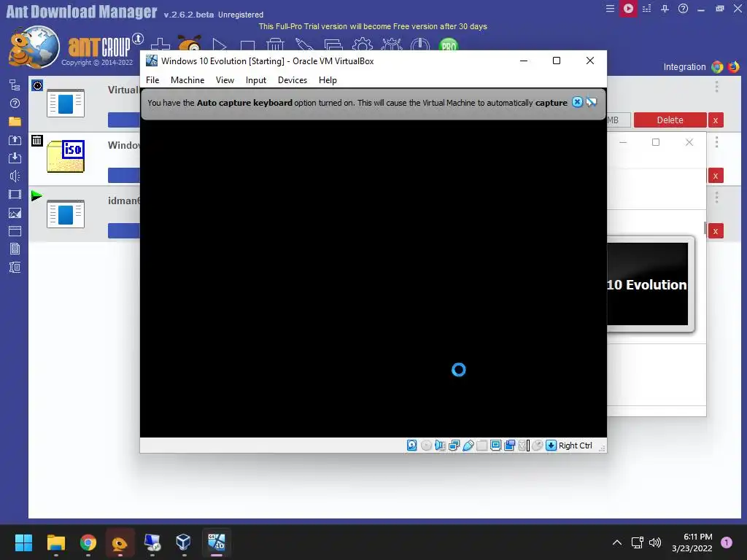The height and width of the screenshot is (560, 747).
Task: Open the Input menu in VirtualBox
Action: point(256,80)
